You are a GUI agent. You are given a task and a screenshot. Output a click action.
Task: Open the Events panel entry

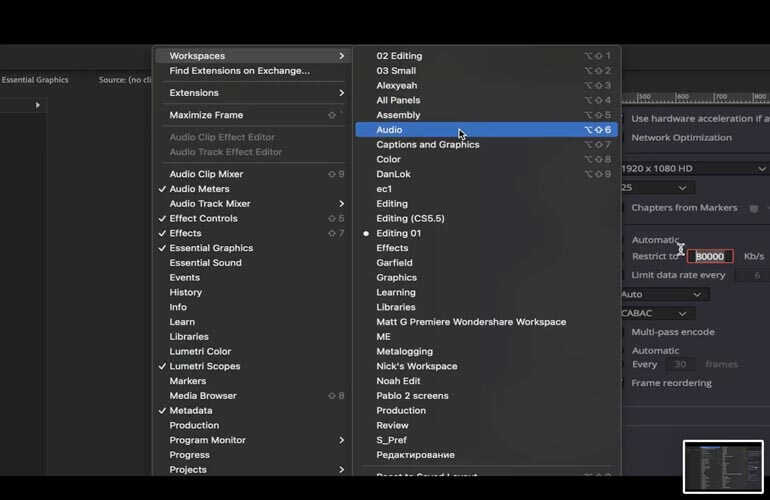click(253, 277)
